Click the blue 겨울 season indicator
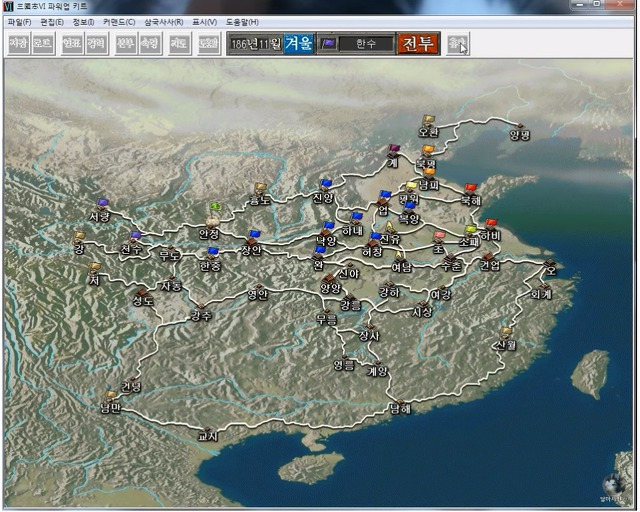This screenshot has height=512, width=640. click(299, 43)
